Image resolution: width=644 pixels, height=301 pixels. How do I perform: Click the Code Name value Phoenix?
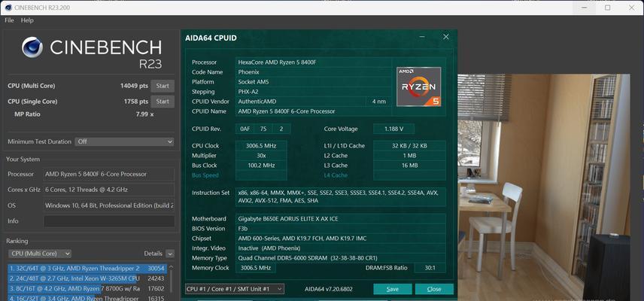pyautogui.click(x=314, y=71)
